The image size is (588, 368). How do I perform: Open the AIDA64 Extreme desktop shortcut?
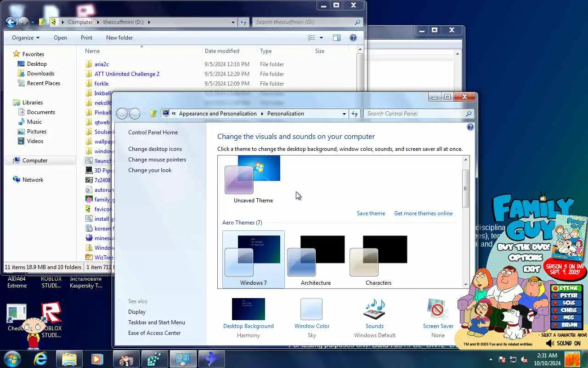click(x=17, y=282)
